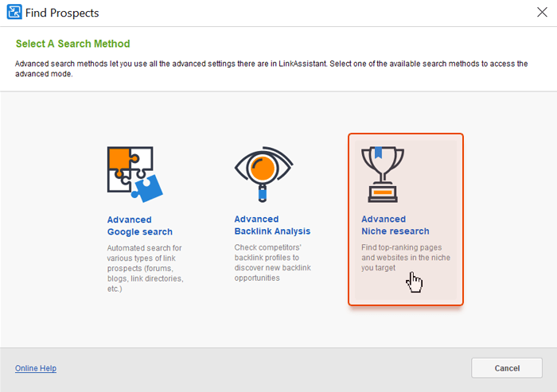Click the puzzle pieces Google search icon
Viewport: 557px width, 392px height.
[x=135, y=174]
